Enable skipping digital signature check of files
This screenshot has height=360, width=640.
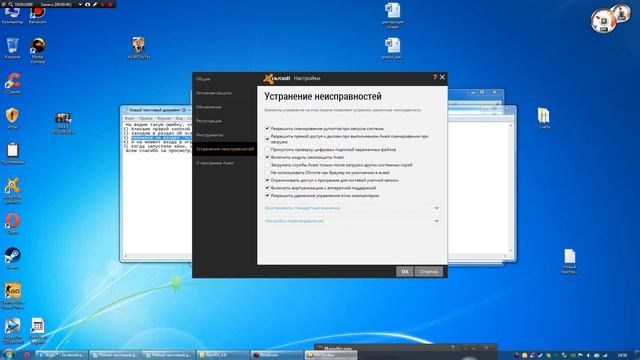[x=267, y=150]
